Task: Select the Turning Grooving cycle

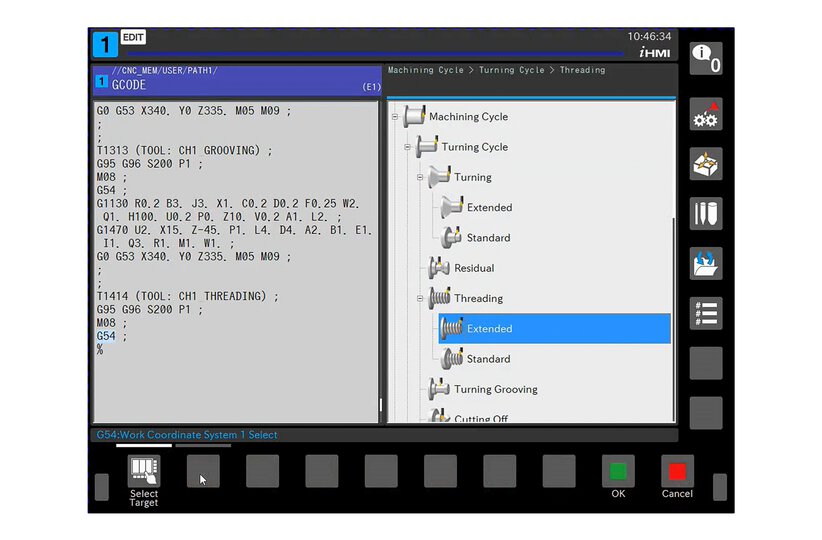Action: click(x=495, y=389)
